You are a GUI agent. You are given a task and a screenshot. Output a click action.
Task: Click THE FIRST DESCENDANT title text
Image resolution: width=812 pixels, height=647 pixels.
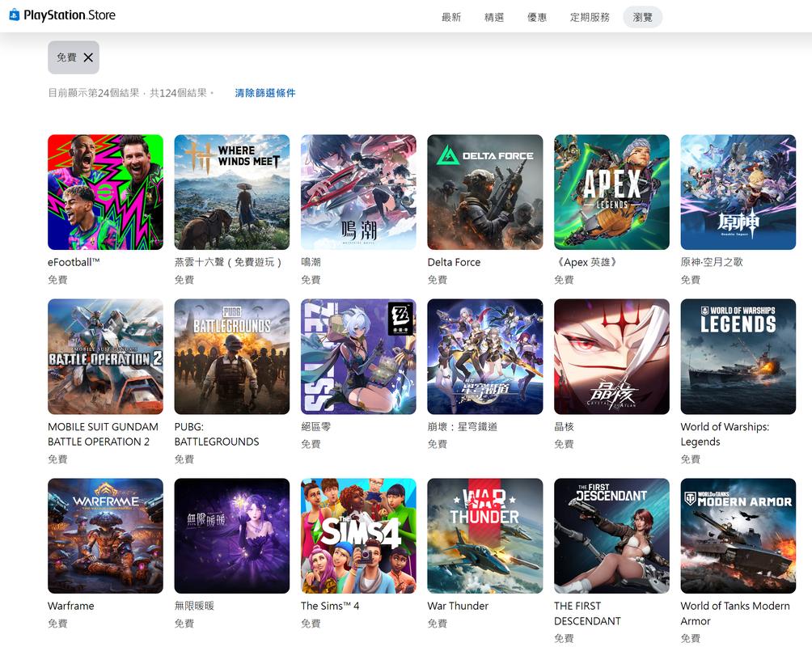click(587, 613)
